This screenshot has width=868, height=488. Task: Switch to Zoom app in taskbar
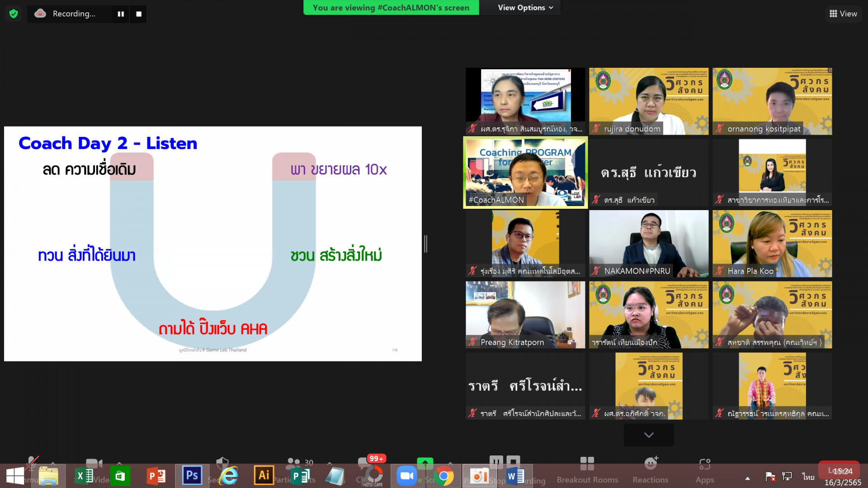[x=407, y=476]
